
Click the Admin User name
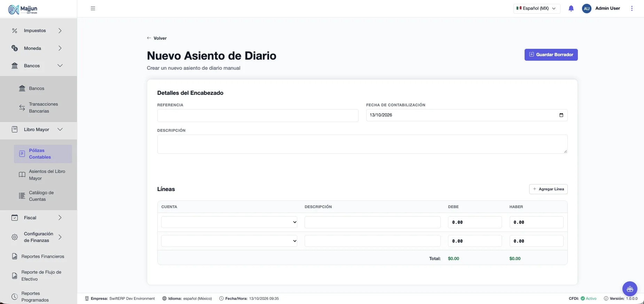[x=607, y=8]
